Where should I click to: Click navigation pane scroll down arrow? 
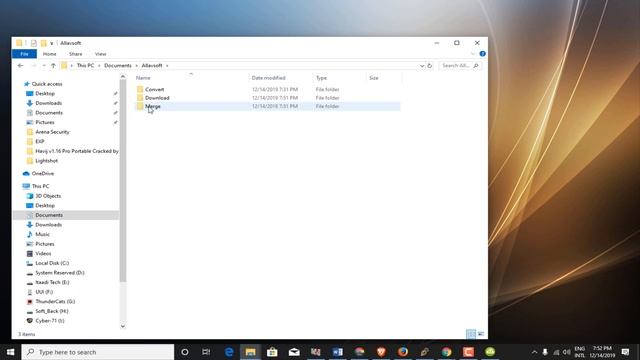[x=123, y=326]
